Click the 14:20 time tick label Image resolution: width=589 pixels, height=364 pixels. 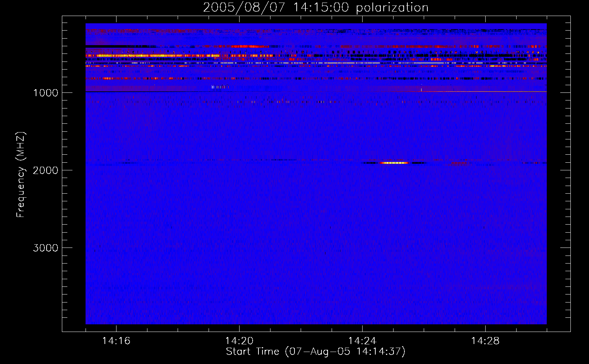pos(239,341)
